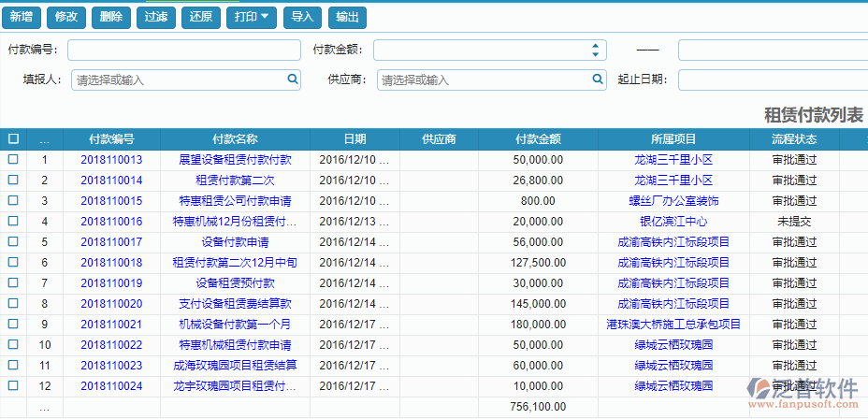Focus the 供应商 selection field
Viewport: 868px width, 419px height.
click(x=485, y=79)
